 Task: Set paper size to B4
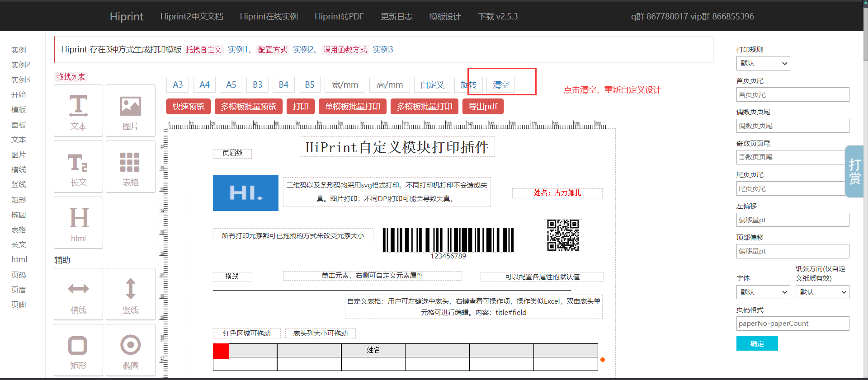(283, 84)
